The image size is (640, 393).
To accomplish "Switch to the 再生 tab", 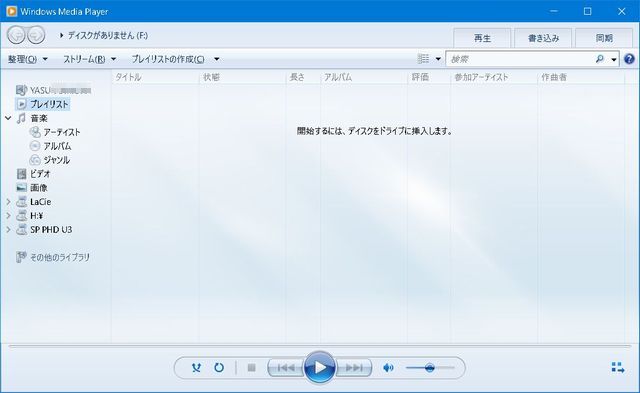I will click(482, 38).
